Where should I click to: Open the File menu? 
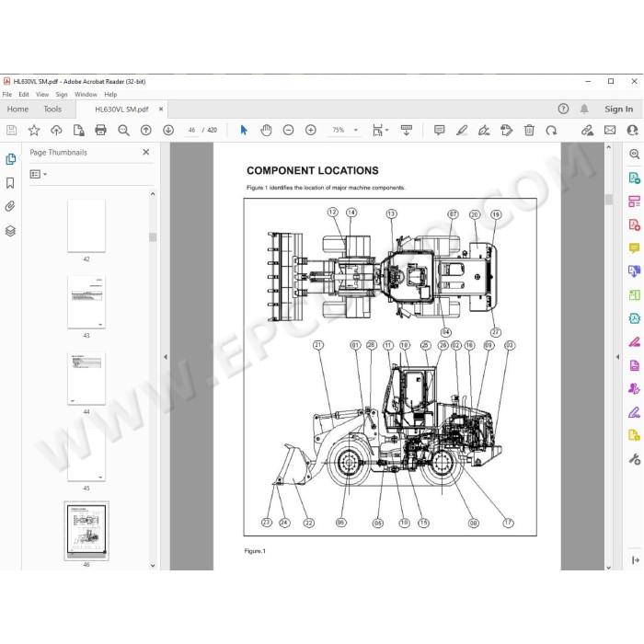click(7, 95)
